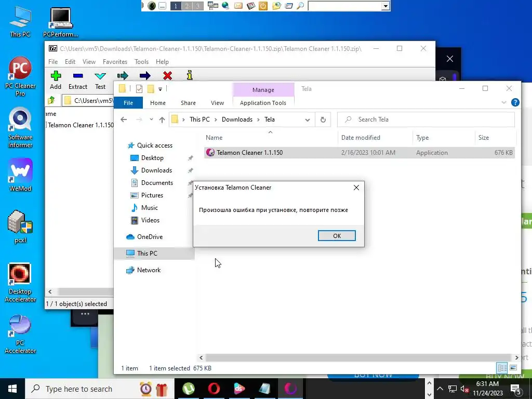Click the Move arrow icon in 7-Zip
The image size is (532, 399).
[x=145, y=76]
